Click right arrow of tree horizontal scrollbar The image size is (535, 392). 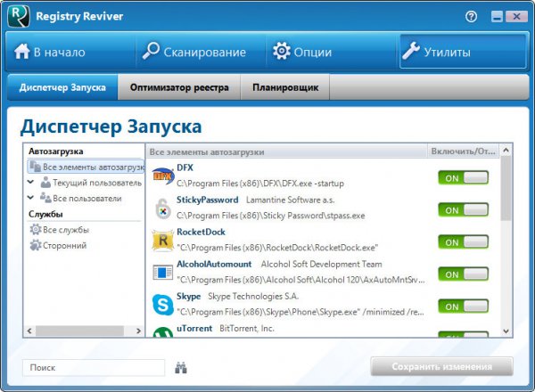(x=138, y=331)
